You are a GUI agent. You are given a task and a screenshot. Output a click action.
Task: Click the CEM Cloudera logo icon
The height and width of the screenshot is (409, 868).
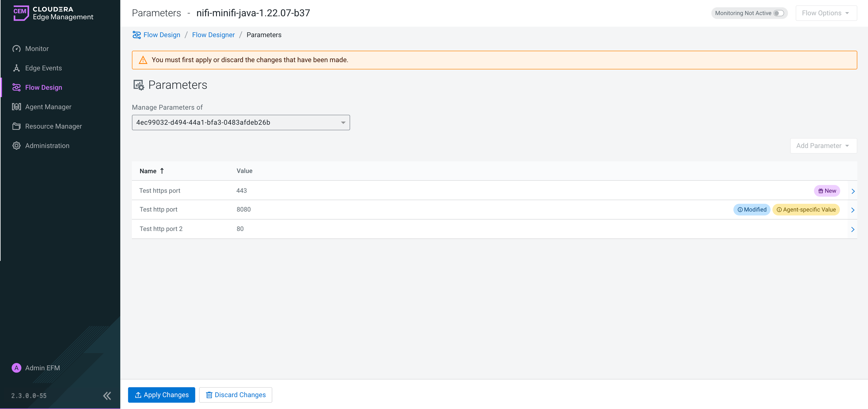coord(21,13)
